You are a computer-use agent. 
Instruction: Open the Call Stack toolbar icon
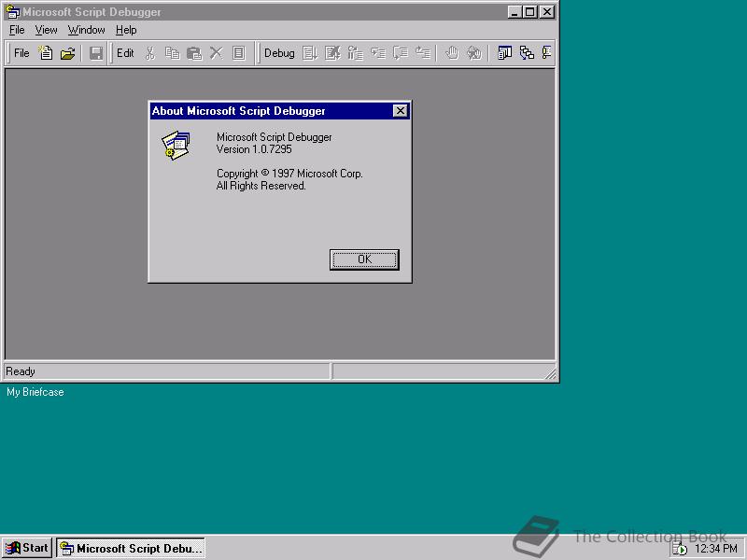pos(527,53)
